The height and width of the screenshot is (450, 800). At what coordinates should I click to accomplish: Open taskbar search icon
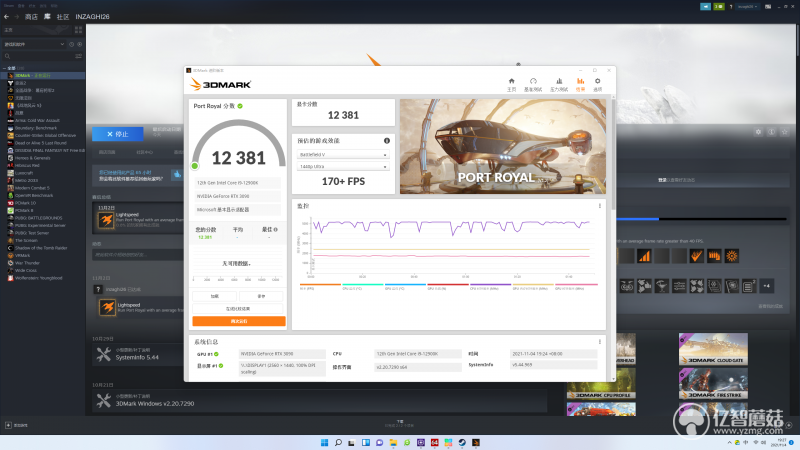tap(338, 442)
